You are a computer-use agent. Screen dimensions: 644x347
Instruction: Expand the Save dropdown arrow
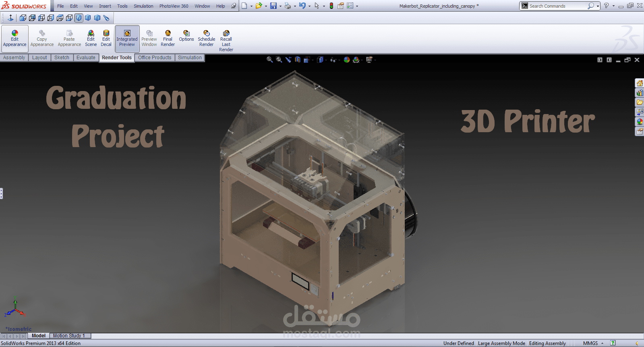click(280, 6)
